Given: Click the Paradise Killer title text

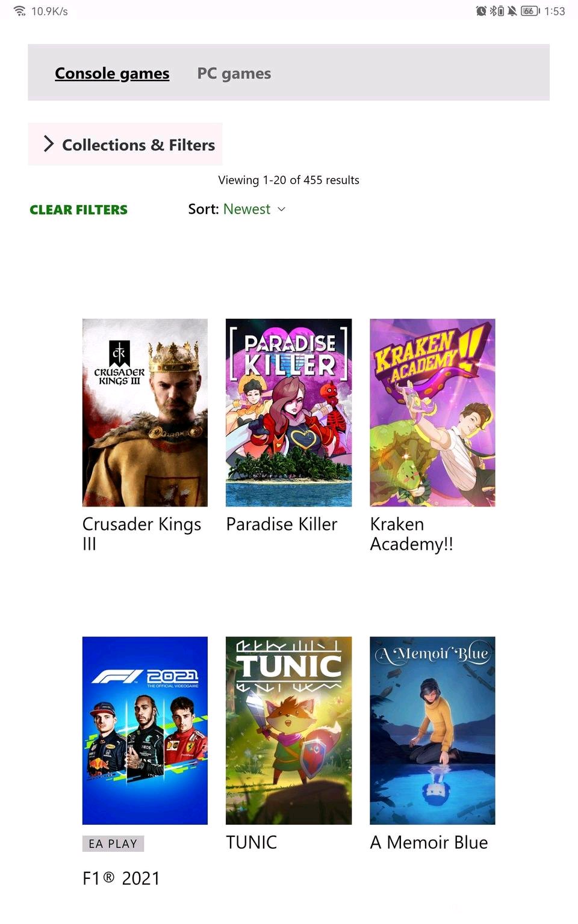Looking at the screenshot, I should click(x=282, y=524).
